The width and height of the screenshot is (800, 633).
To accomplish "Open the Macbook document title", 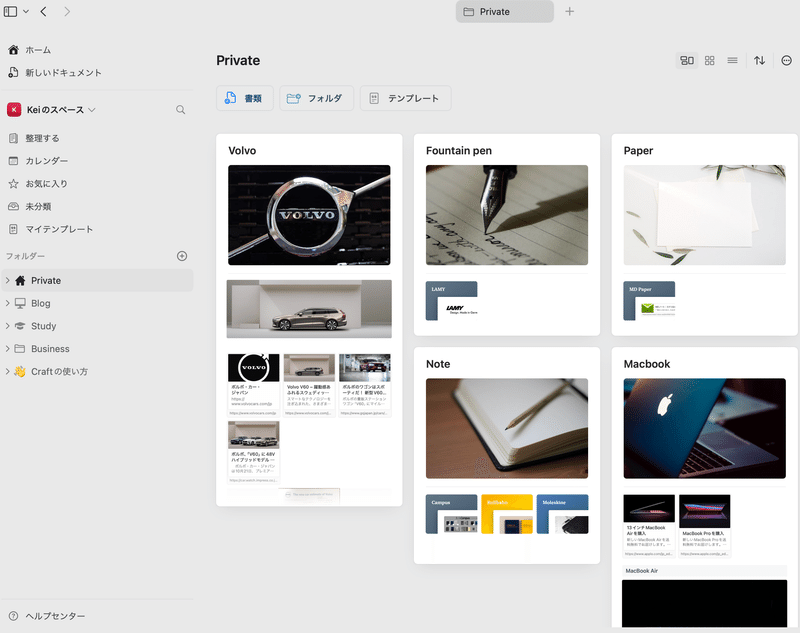I will [646, 364].
